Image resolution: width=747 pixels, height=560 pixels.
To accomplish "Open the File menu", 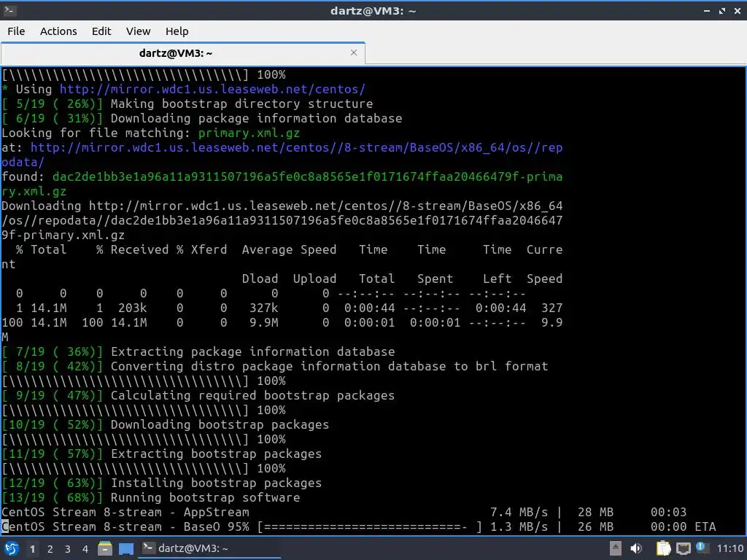I will [16, 31].
